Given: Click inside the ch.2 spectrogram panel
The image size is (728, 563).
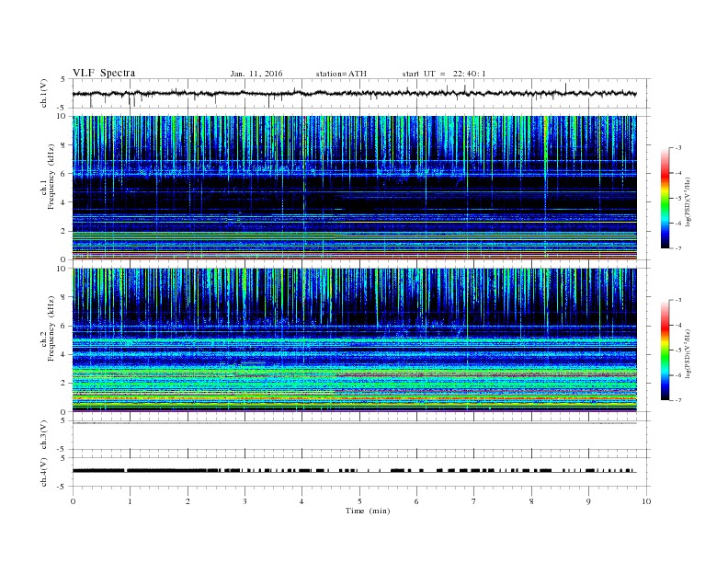Looking at the screenshot, I should click(x=354, y=339).
